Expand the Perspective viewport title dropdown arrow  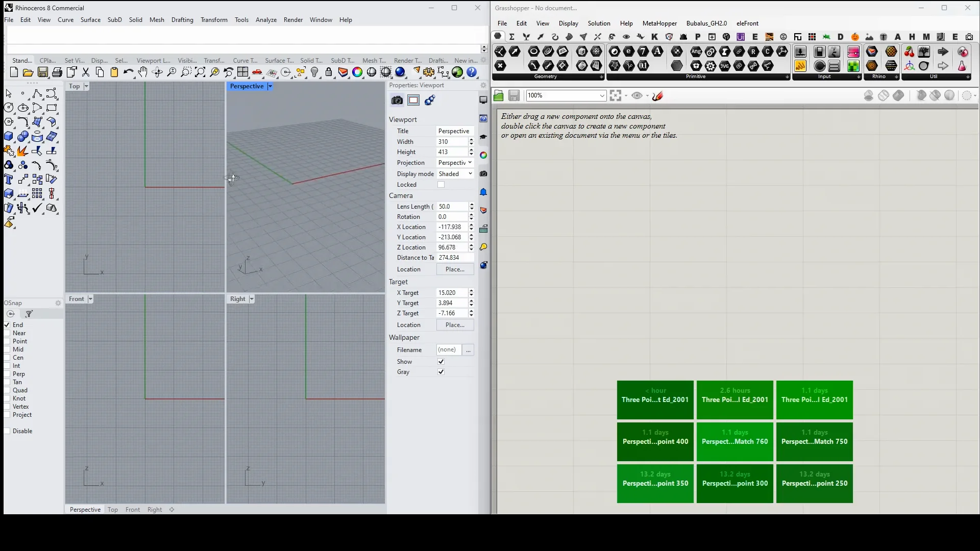point(270,86)
